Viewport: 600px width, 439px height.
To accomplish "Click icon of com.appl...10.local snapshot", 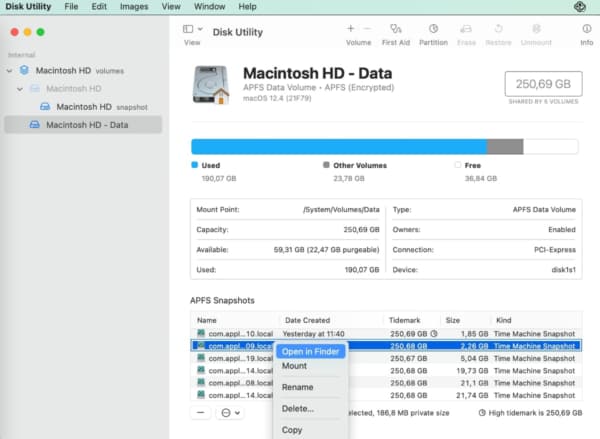I will pos(201,333).
